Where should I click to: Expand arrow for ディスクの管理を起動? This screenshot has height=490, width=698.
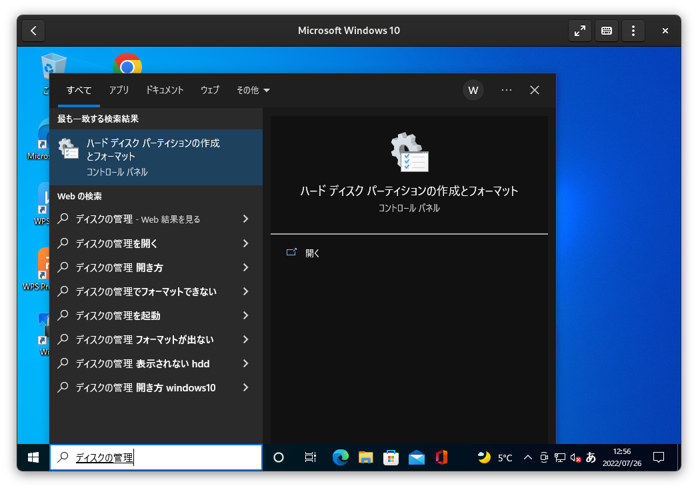(x=245, y=315)
